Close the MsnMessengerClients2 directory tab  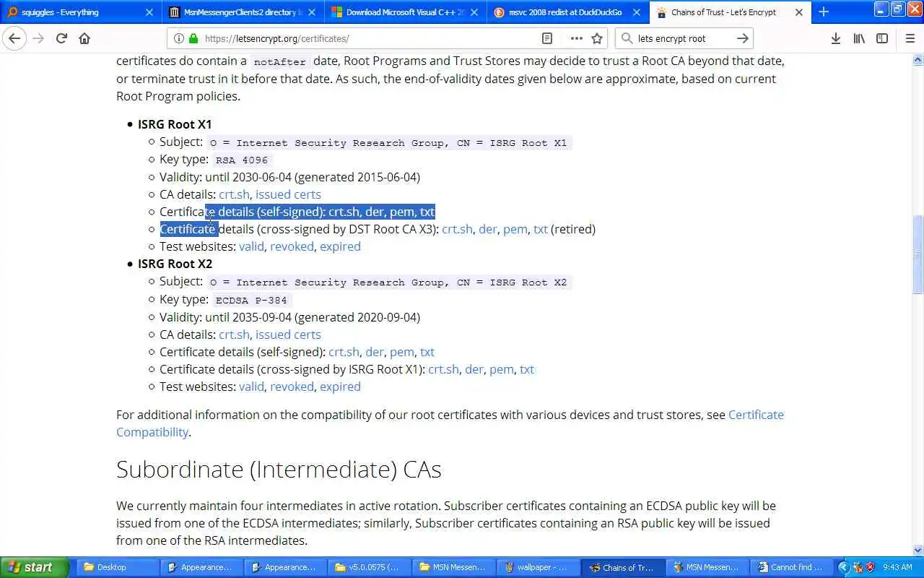312,12
